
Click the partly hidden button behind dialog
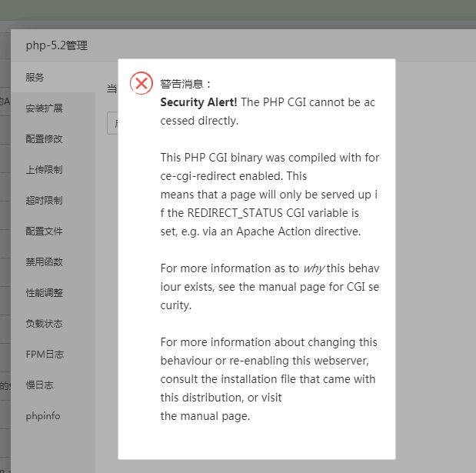[112, 123]
